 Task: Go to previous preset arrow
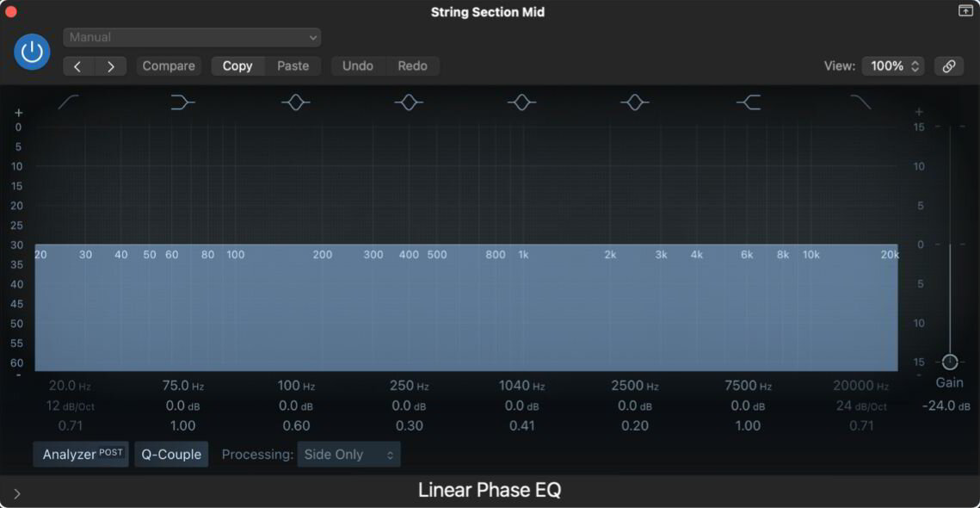click(79, 66)
